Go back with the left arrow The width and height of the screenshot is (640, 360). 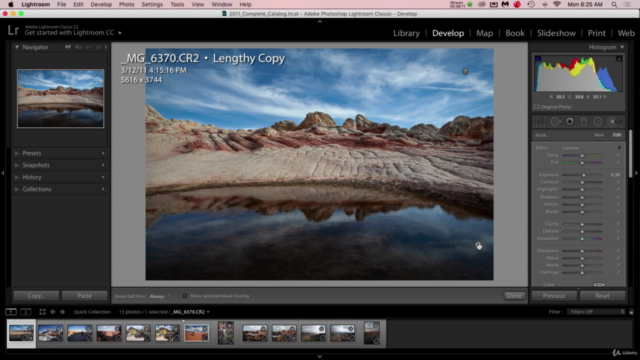coord(53,312)
